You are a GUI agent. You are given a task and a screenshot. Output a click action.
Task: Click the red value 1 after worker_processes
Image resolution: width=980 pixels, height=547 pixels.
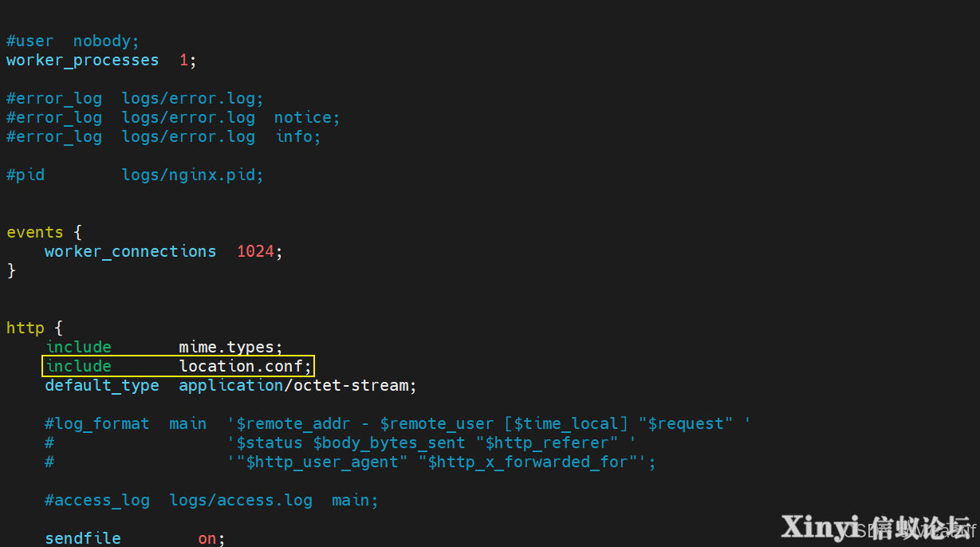(183, 60)
